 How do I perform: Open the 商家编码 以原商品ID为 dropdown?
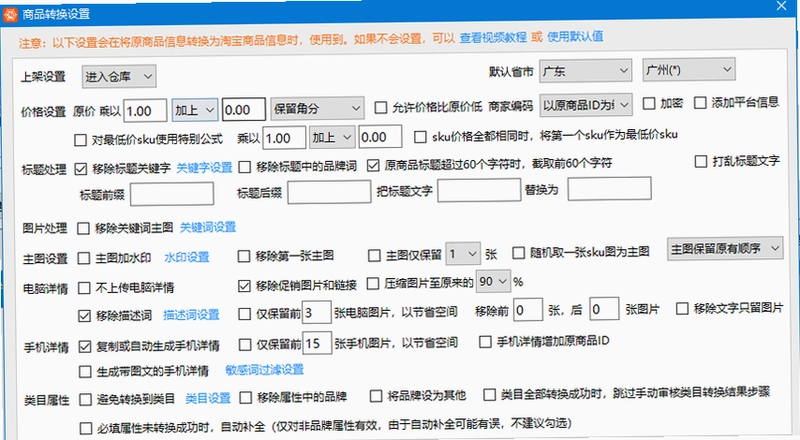(586, 105)
